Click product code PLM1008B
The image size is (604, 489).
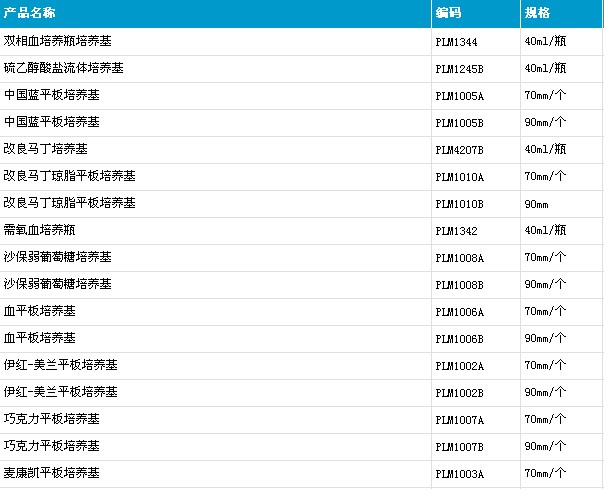pos(460,285)
